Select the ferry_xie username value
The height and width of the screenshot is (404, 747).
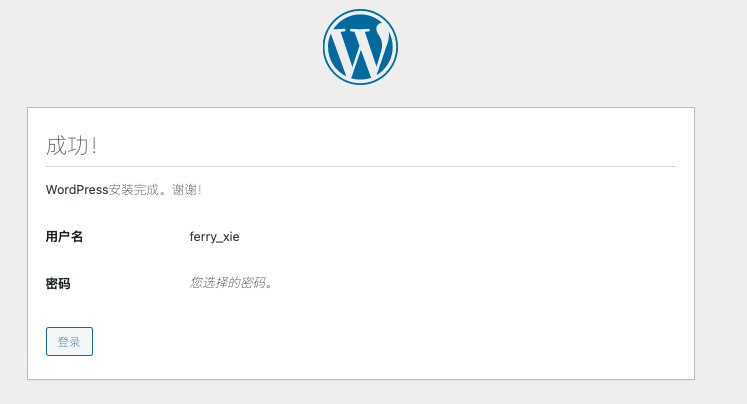click(x=214, y=237)
